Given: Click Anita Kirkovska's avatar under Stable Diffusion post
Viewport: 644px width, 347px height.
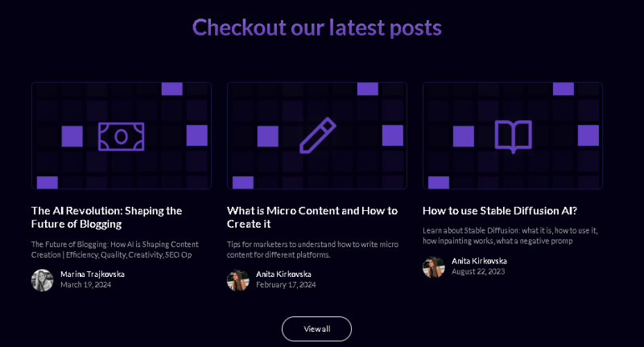Looking at the screenshot, I should click(434, 266).
